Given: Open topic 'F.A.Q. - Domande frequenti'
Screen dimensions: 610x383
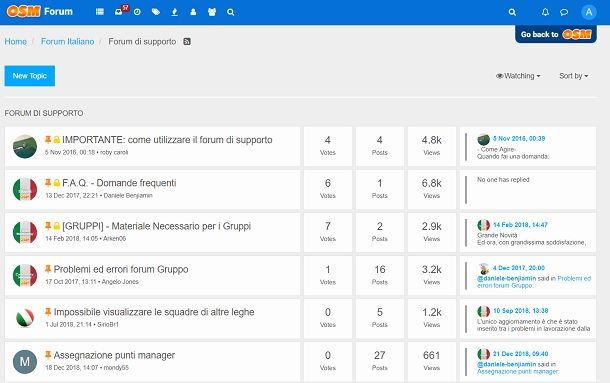Looking at the screenshot, I should point(119,183).
